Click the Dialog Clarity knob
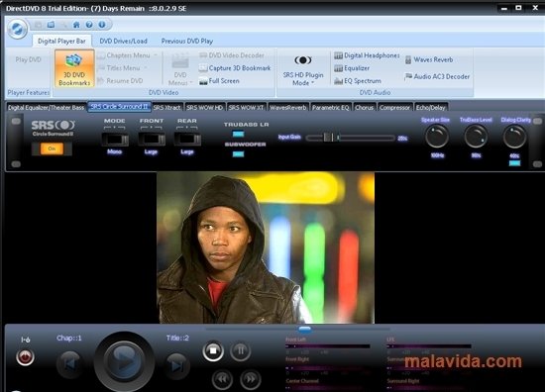This screenshot has width=545, height=392. pos(514,137)
